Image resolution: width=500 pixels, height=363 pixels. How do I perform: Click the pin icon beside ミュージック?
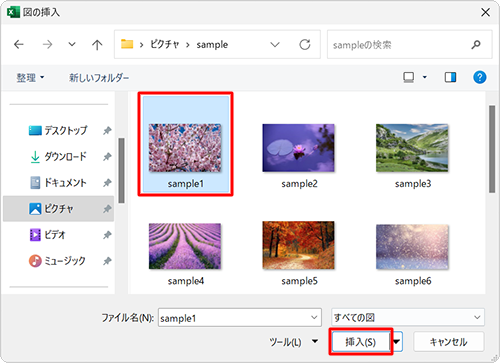[x=107, y=261]
